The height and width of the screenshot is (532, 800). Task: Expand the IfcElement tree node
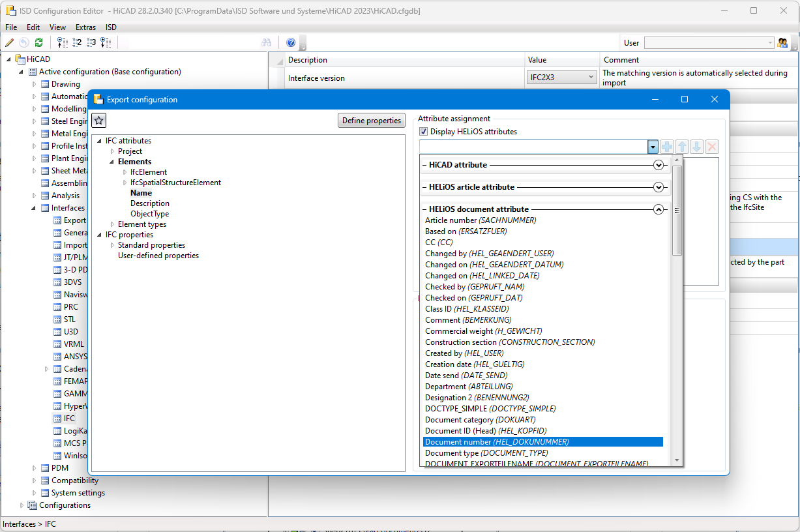pyautogui.click(x=125, y=172)
